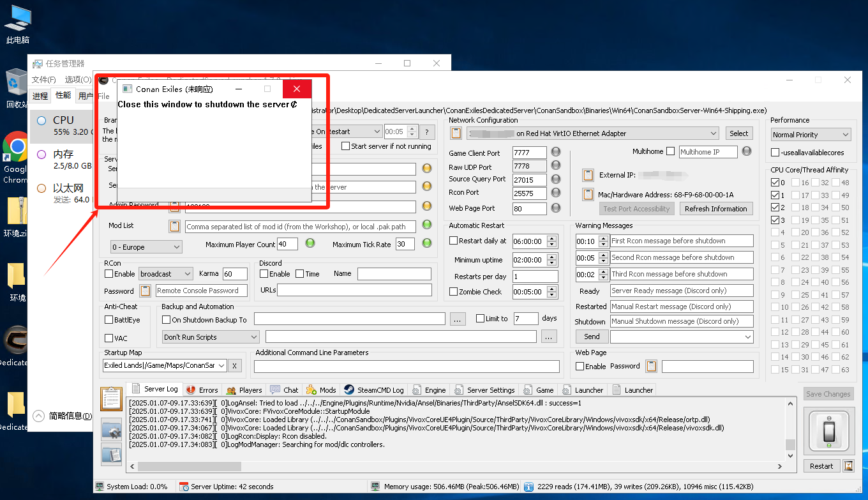Image resolution: width=868 pixels, height=500 pixels.
Task: Select the 环境.zip archive on desktop
Action: tap(16, 217)
